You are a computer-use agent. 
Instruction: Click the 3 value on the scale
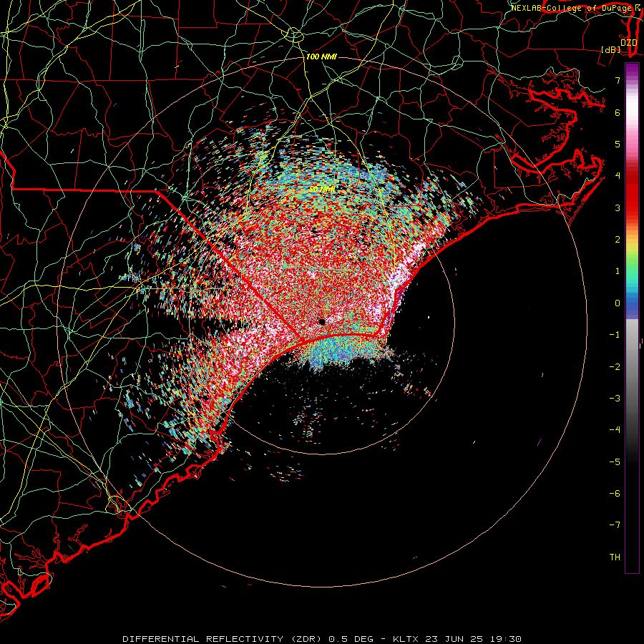coord(618,208)
